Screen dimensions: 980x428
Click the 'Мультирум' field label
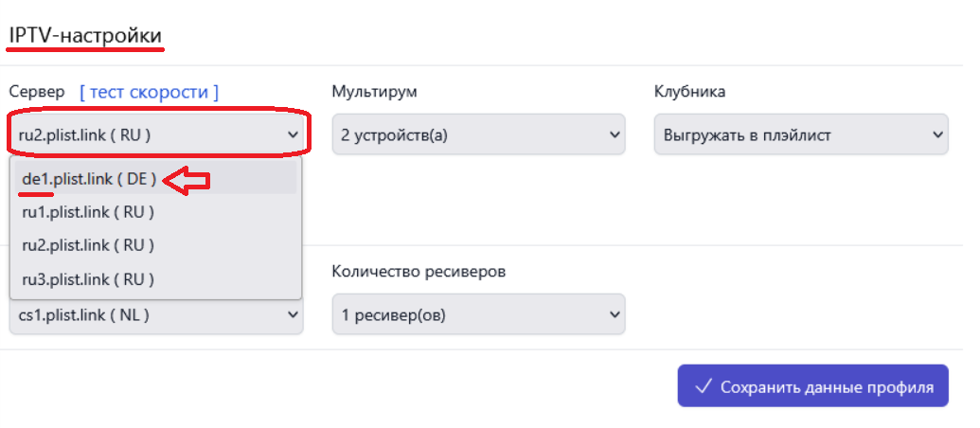[x=374, y=93]
